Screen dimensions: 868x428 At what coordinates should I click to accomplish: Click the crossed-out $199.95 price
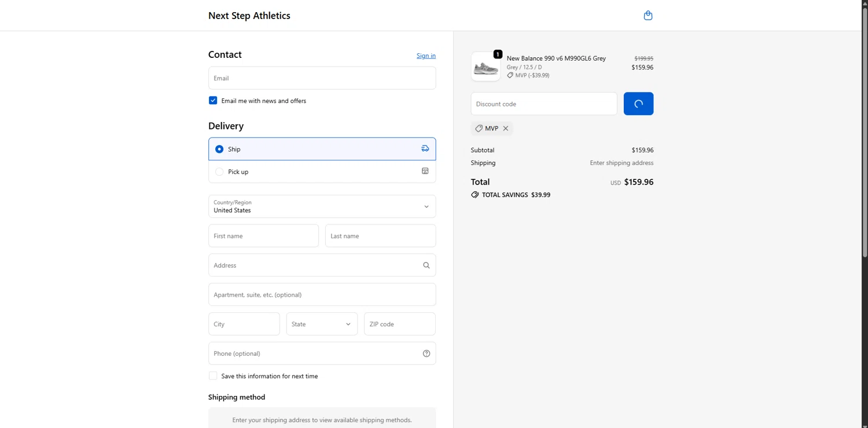[x=643, y=58]
